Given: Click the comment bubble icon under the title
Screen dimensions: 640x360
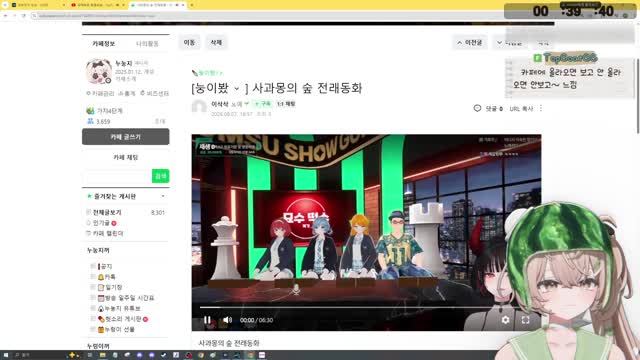Looking at the screenshot, I should pos(477,108).
